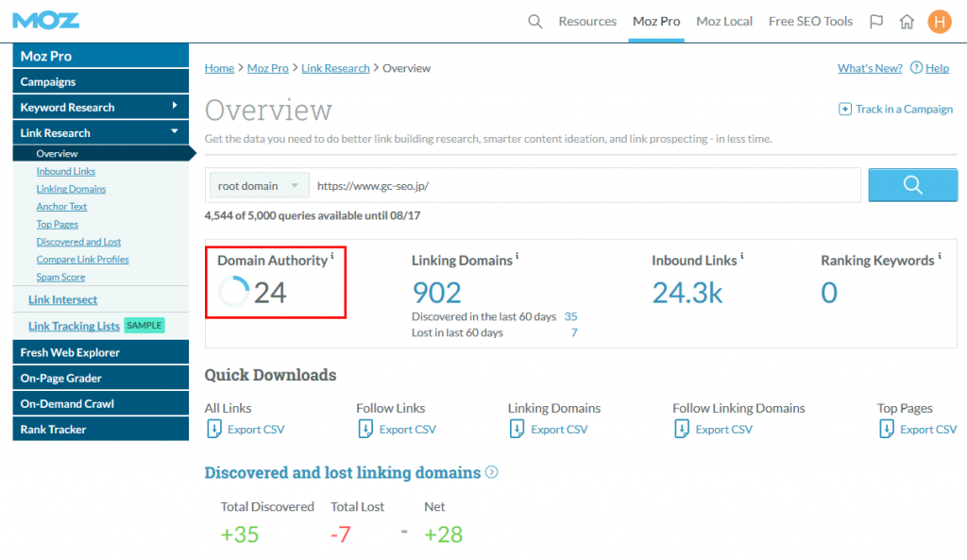Open the Anchor Text sidebar link
Viewport: 967px width, 560px height.
pyautogui.click(x=61, y=207)
